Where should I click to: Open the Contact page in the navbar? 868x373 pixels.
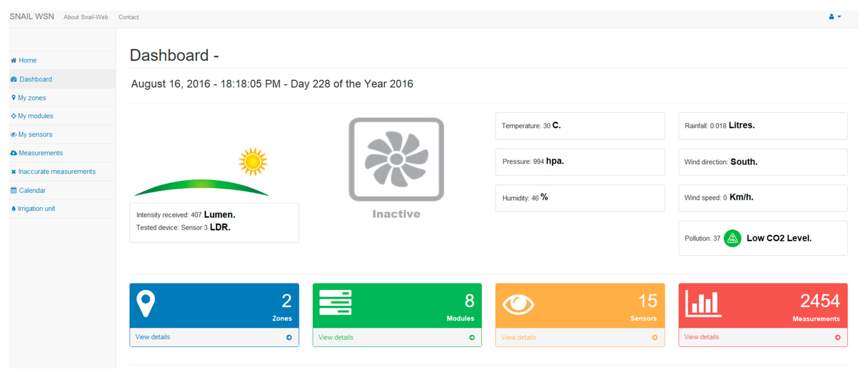coord(128,17)
